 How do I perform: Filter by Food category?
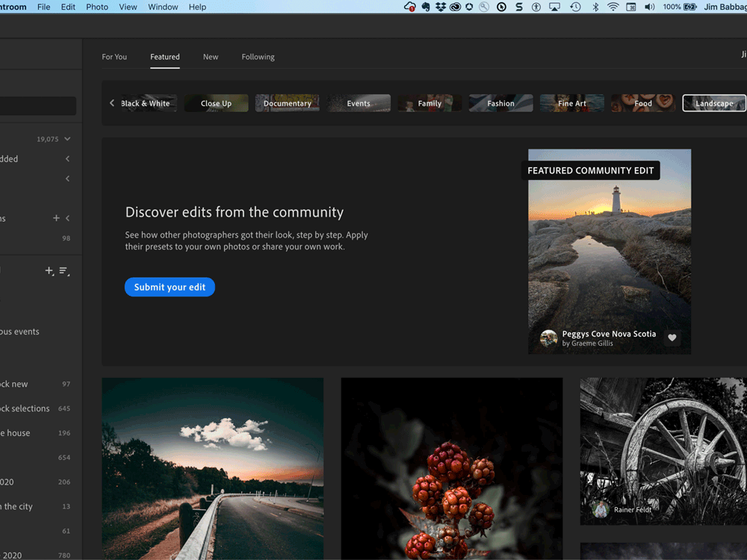[x=643, y=103]
